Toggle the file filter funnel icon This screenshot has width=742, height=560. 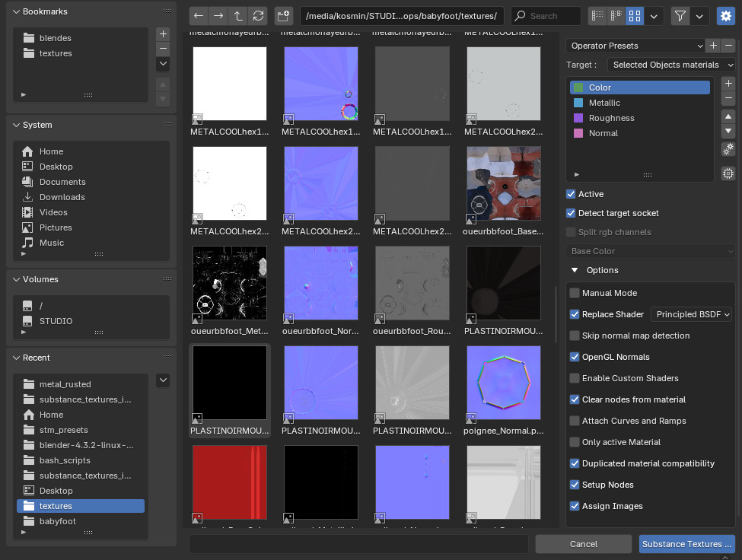[x=680, y=16]
